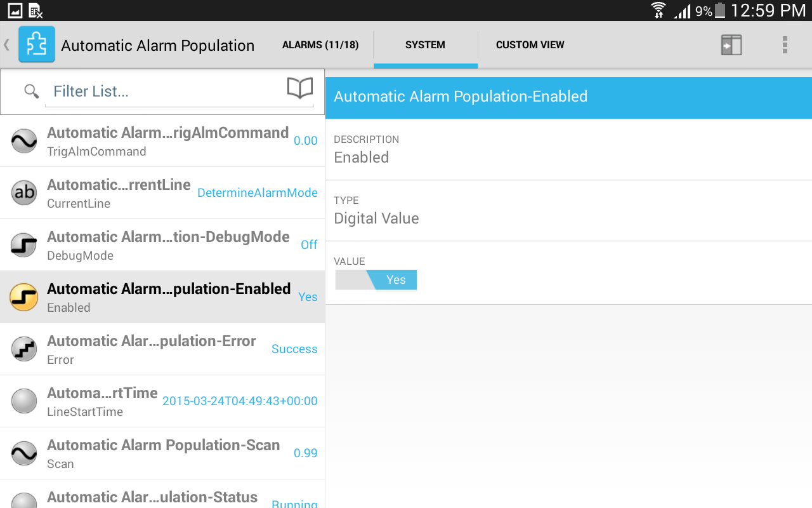The width and height of the screenshot is (812, 508).
Task: Select the Population-Error list row
Action: click(x=162, y=349)
